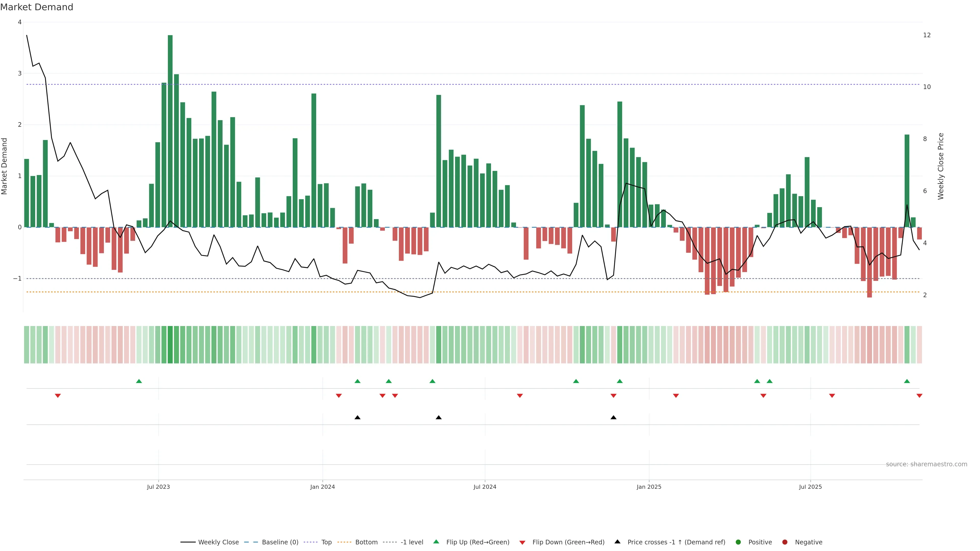Screen dimensions: 980x551
Task: Click the green Positive legend dot
Action: pyautogui.click(x=738, y=542)
